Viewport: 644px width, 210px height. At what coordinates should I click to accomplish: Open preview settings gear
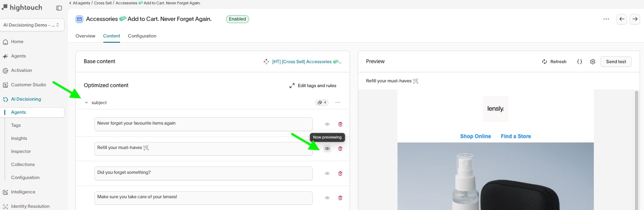(x=593, y=62)
